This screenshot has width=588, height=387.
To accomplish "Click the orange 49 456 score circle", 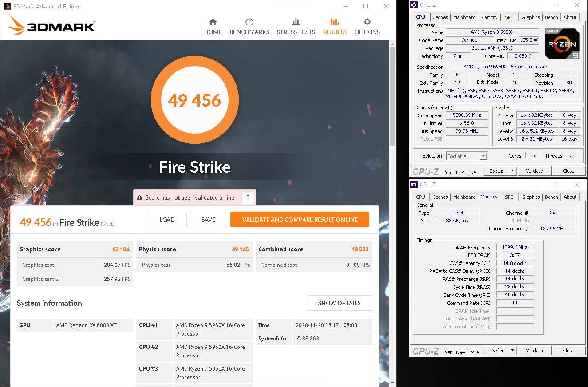I will click(x=194, y=100).
